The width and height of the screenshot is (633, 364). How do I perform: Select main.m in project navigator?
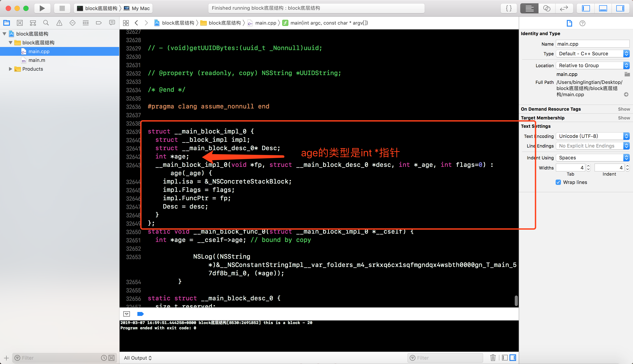coord(36,60)
